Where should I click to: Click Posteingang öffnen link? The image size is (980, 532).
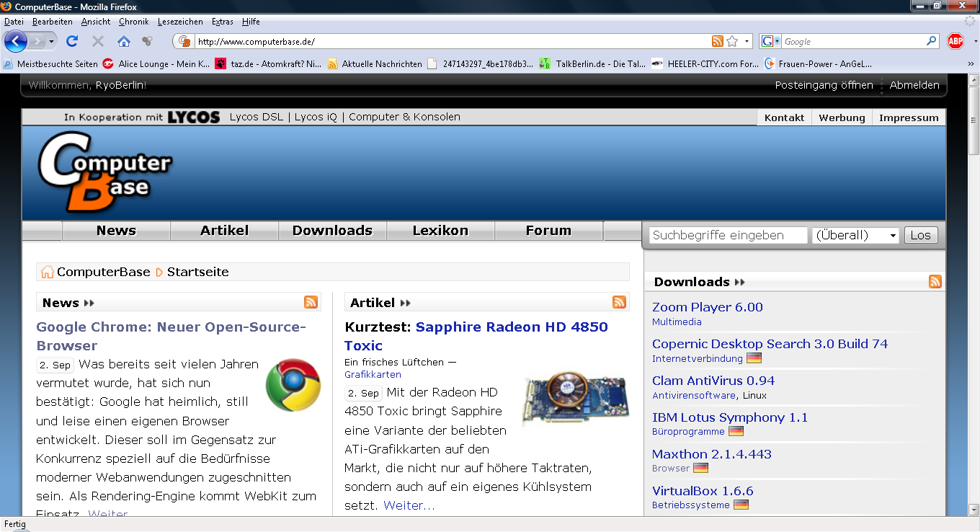pos(824,85)
